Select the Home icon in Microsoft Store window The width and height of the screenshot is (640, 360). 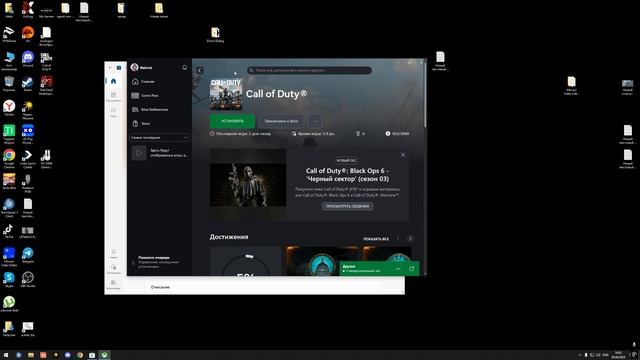[x=113, y=81]
